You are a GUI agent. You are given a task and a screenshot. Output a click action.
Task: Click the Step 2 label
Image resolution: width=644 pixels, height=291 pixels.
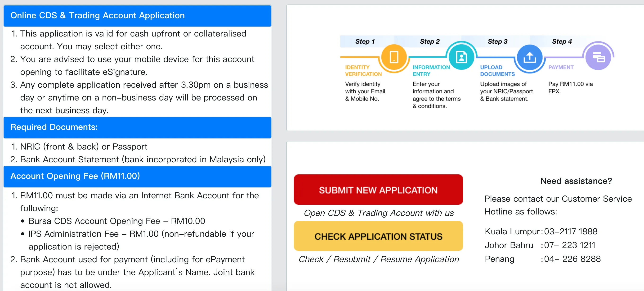430,41
